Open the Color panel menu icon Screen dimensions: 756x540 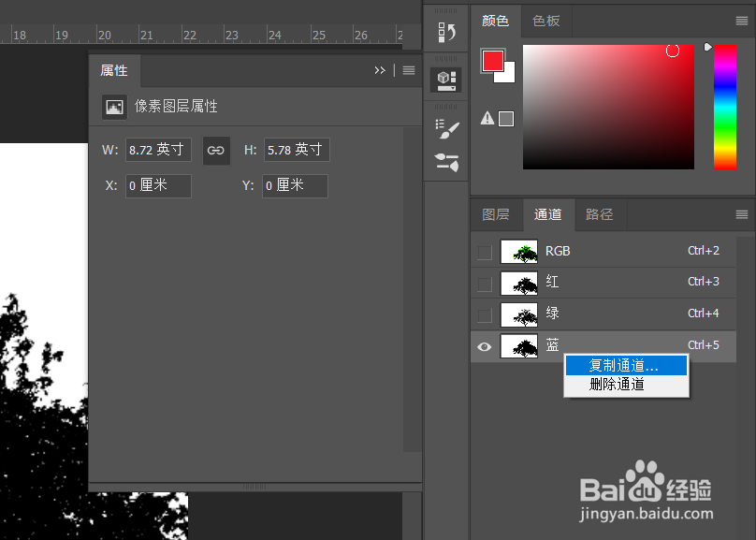point(742,21)
